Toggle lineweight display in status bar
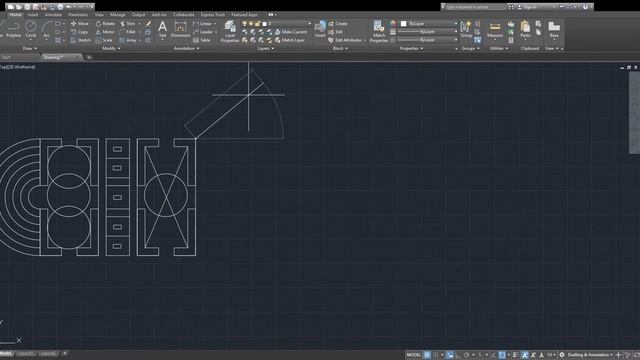Screen dimensions: 640x360 tap(516, 355)
